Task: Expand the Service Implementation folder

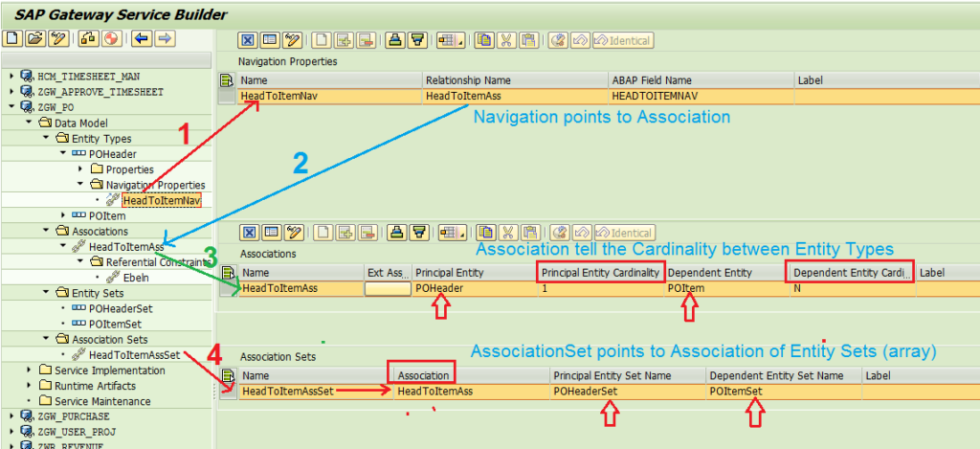Action: pos(29,370)
